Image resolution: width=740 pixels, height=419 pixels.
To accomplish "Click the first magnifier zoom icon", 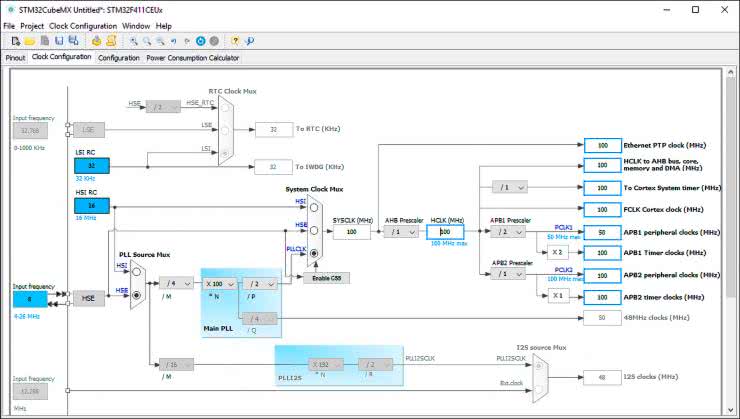I will (x=134, y=41).
